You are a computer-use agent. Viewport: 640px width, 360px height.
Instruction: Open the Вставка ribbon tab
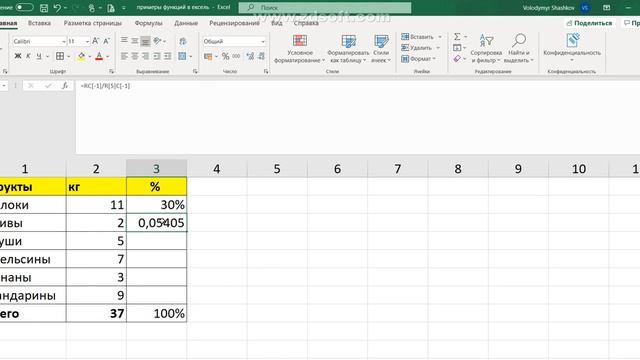coord(39,23)
